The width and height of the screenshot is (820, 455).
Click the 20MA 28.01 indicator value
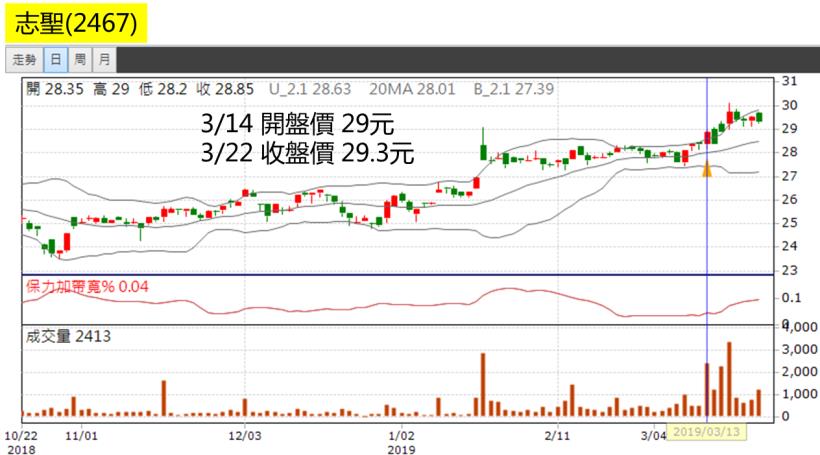(x=412, y=89)
